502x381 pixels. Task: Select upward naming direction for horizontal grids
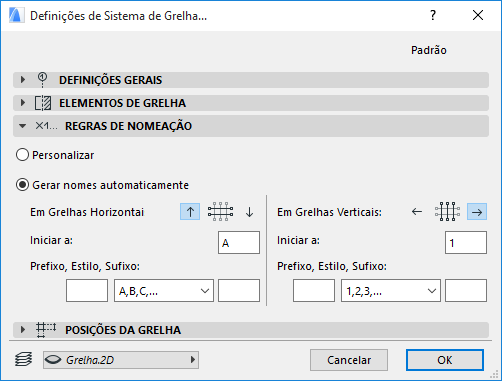(190, 212)
